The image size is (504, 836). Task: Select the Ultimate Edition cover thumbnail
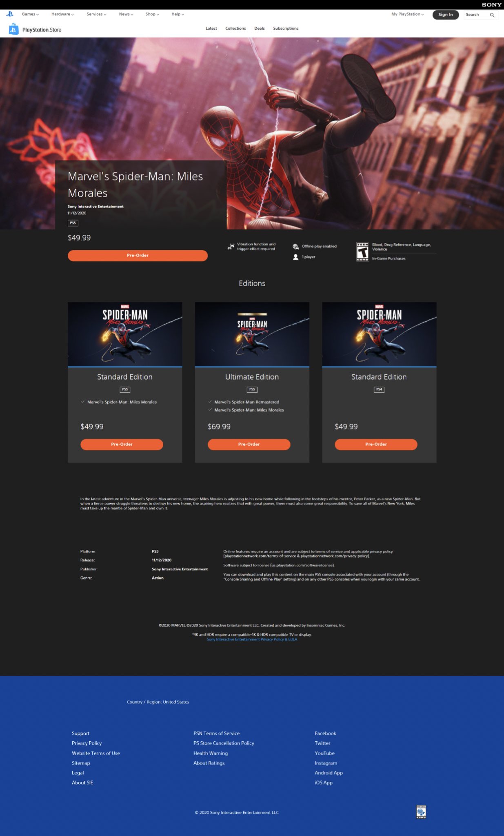click(252, 334)
